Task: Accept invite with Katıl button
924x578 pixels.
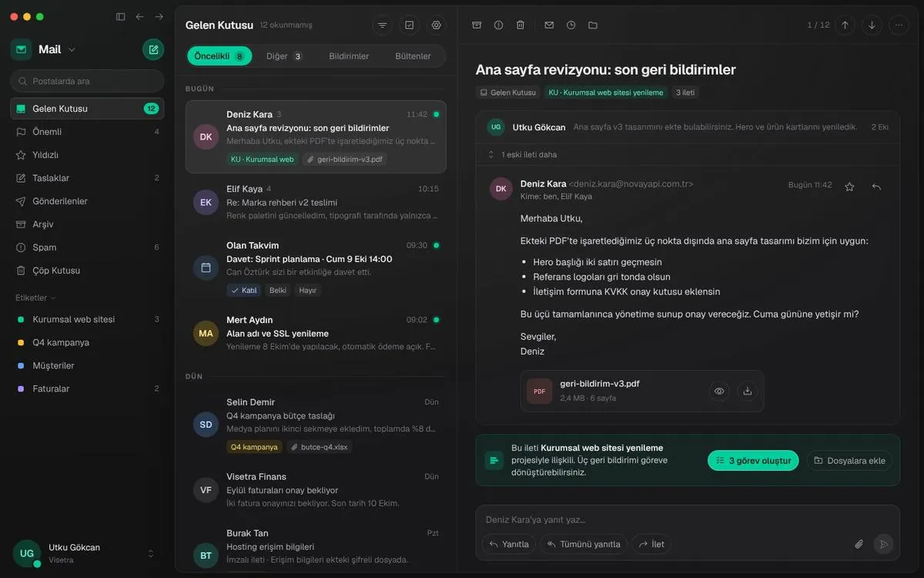Action: pyautogui.click(x=244, y=291)
